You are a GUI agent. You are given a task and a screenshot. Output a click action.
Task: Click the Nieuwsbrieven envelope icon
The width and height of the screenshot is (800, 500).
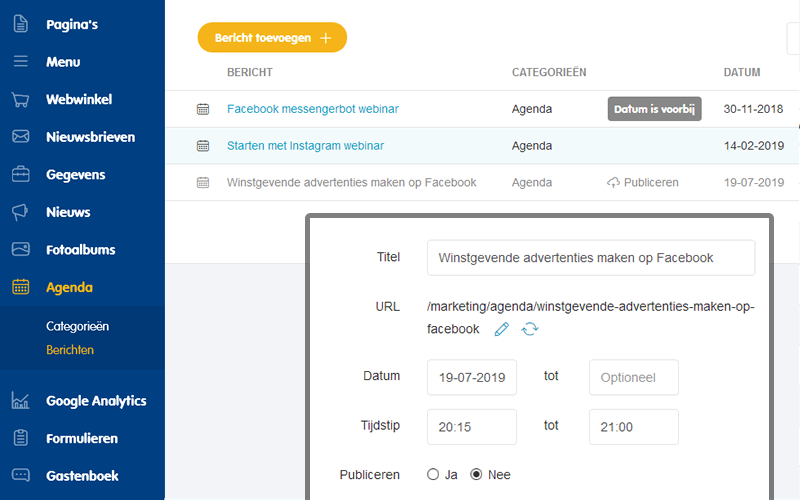point(20,137)
